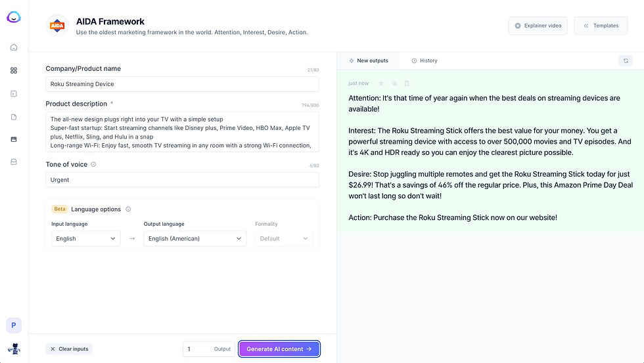Open the four-squares icon in the sidebar
This screenshot has height=363, width=644.
pos(14,70)
